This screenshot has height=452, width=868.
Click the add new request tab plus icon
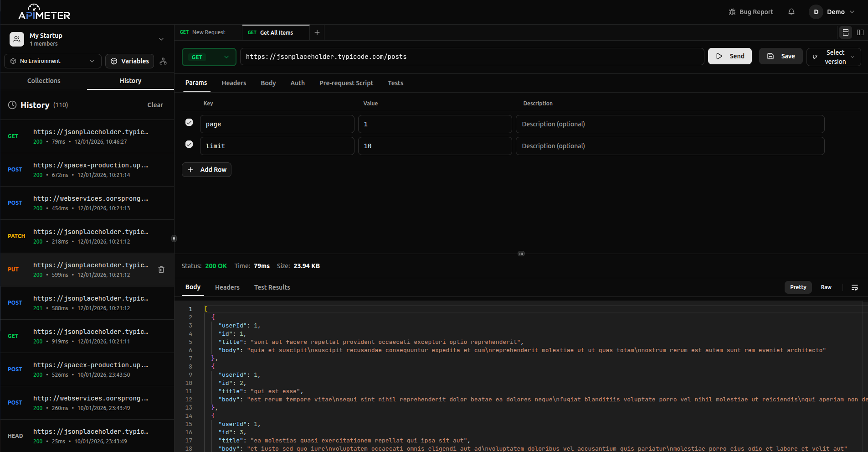click(x=317, y=32)
